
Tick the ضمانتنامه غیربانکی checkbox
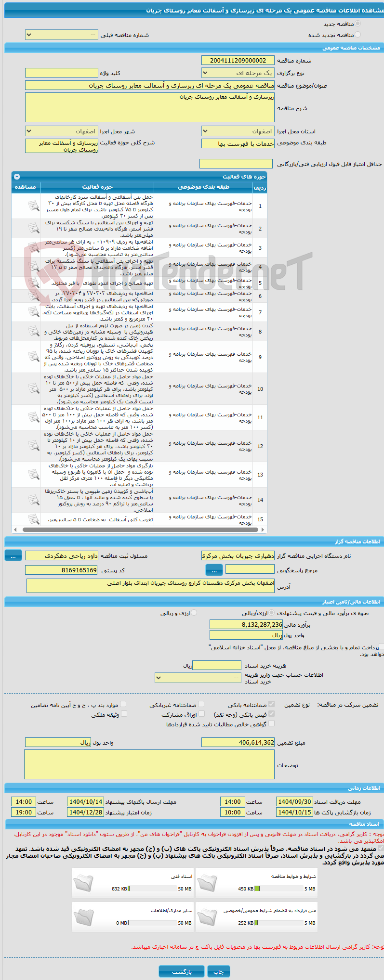201,704
